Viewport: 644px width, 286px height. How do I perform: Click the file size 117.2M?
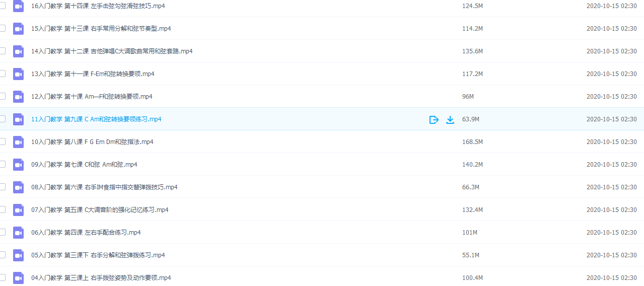point(472,74)
